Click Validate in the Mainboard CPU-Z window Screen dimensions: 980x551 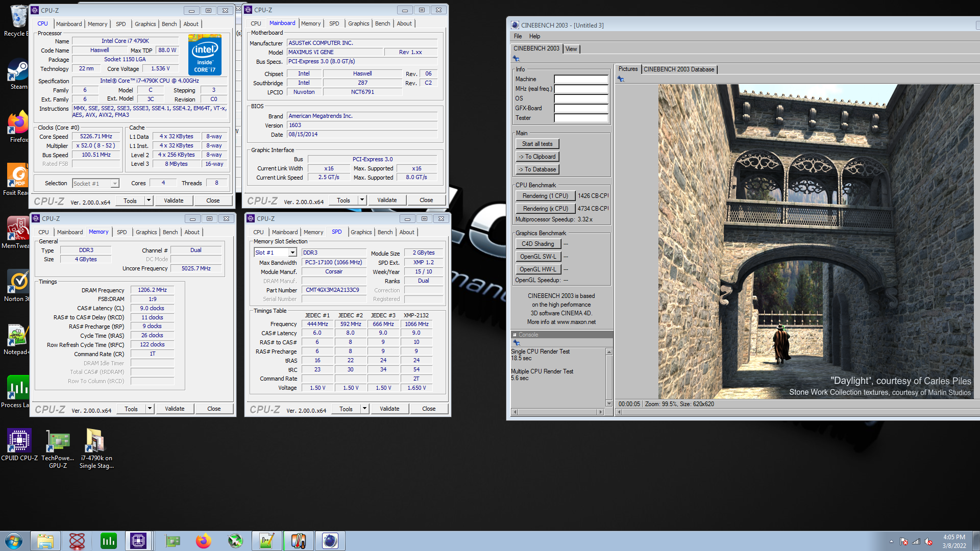387,200
